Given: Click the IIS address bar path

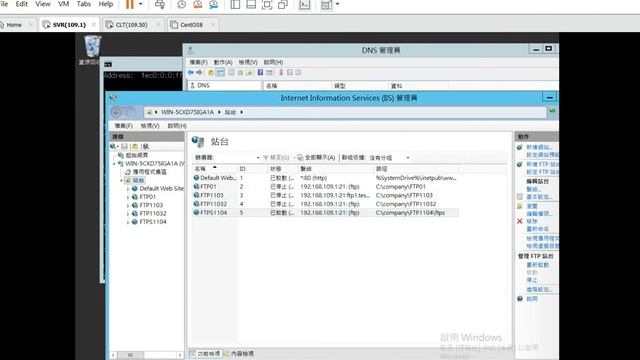Looking at the screenshot, I should (345, 112).
